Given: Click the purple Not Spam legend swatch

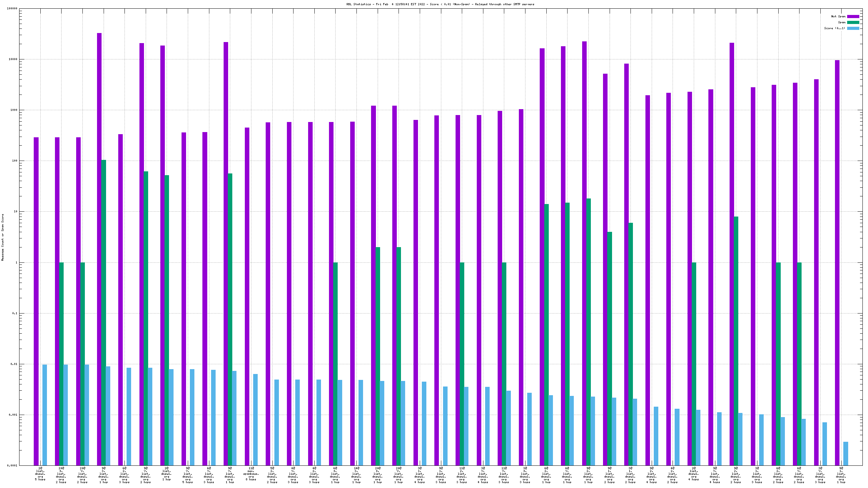Looking at the screenshot, I should point(853,16).
